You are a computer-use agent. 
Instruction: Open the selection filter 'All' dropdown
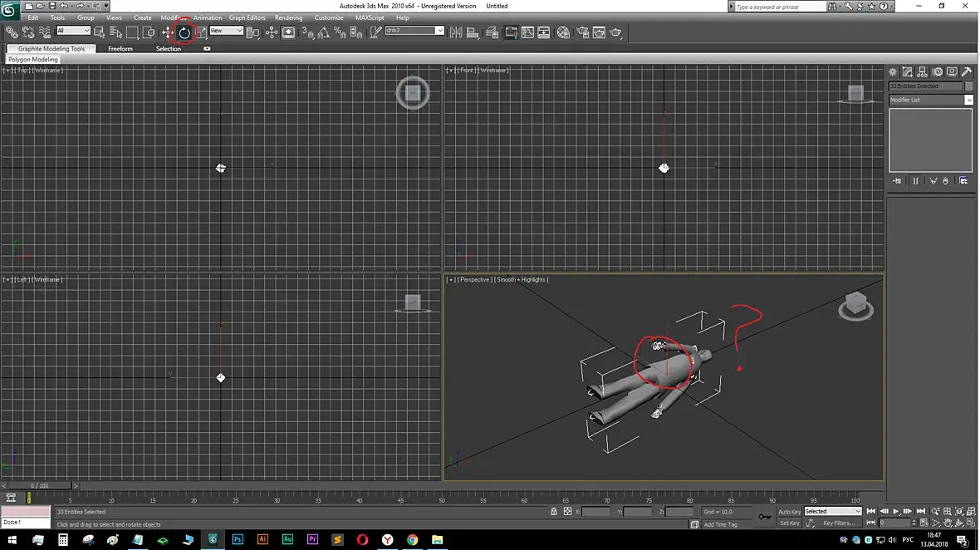[73, 32]
